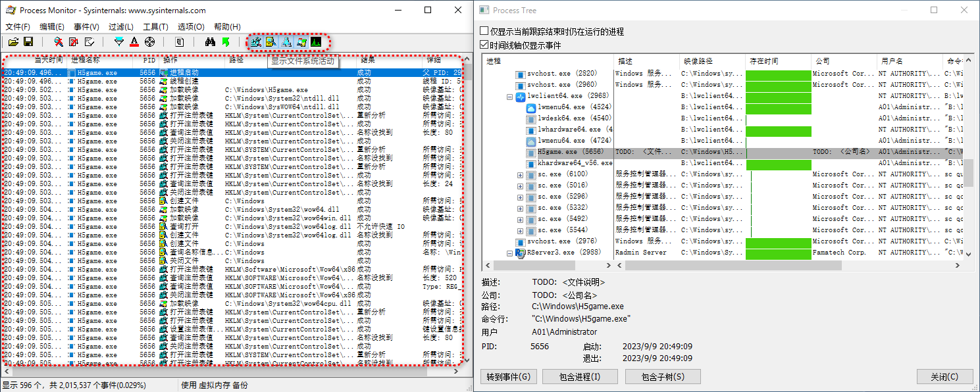Toggle the Show Profiling Events graph icon
The height and width of the screenshot is (392, 980).
point(317,42)
